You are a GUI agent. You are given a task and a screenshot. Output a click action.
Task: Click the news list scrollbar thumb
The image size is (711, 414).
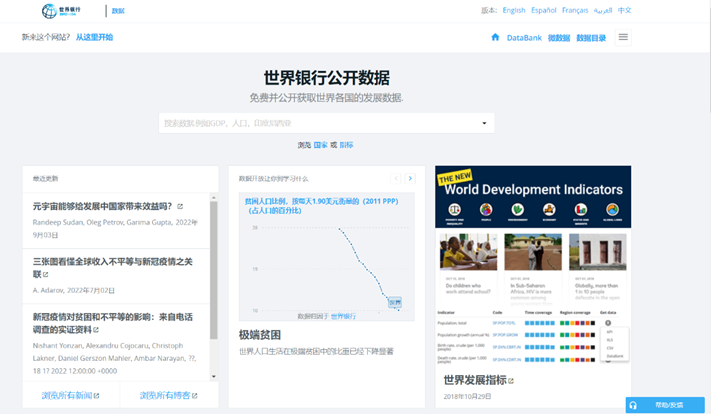214,270
